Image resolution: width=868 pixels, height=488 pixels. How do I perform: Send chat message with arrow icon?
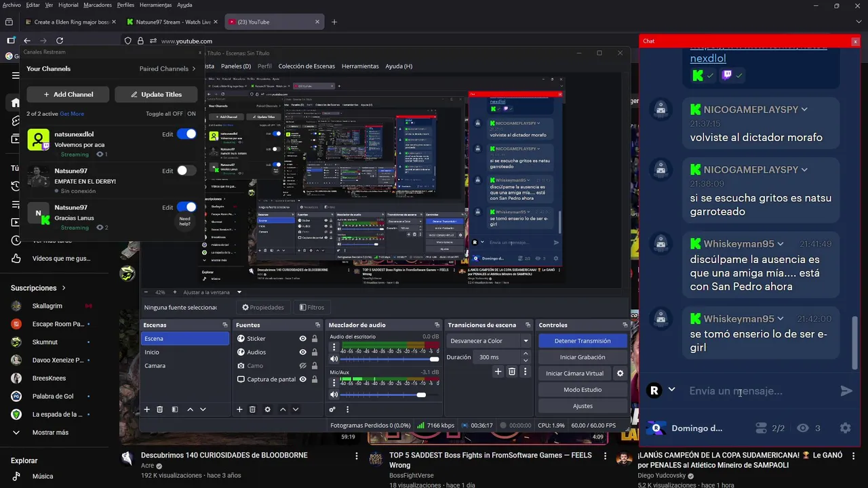click(x=846, y=391)
